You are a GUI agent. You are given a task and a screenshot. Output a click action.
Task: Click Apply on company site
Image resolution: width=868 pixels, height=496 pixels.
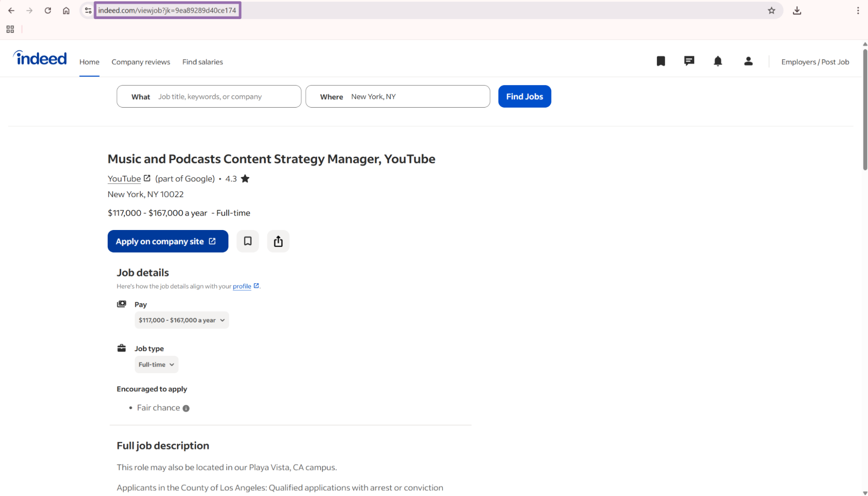tap(168, 241)
